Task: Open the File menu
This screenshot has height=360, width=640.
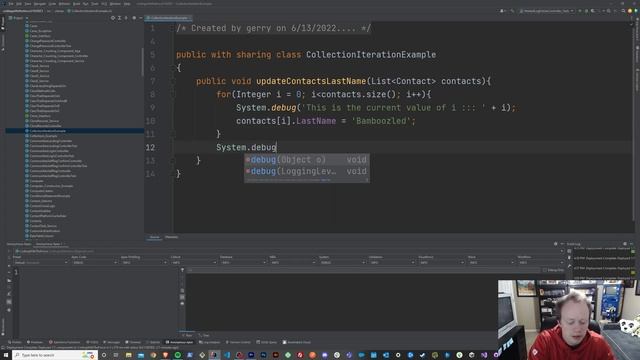Action: (11, 4)
